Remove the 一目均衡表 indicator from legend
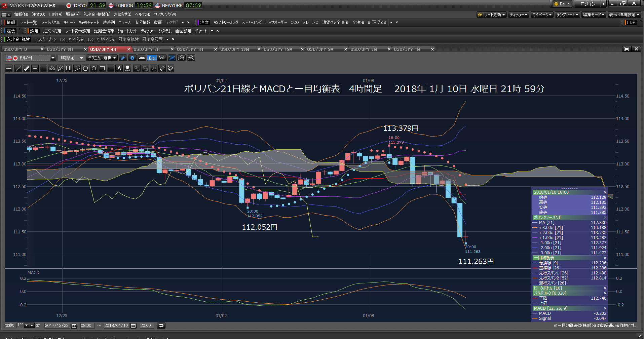 coord(605,258)
